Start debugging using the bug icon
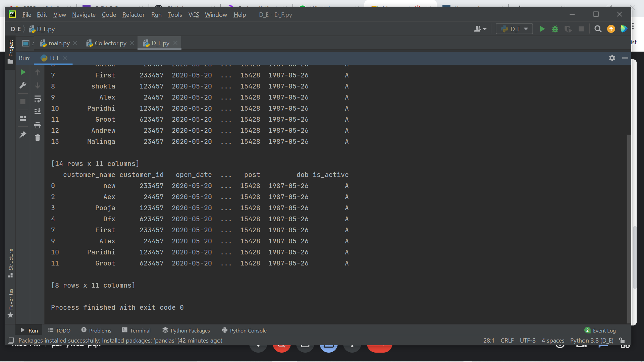644x362 pixels. 555,29
